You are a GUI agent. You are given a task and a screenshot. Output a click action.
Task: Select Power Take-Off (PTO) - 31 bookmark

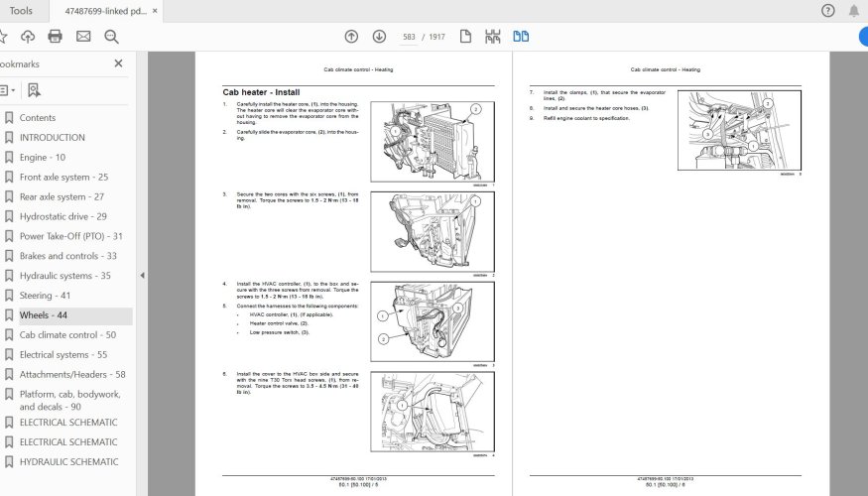click(x=70, y=236)
